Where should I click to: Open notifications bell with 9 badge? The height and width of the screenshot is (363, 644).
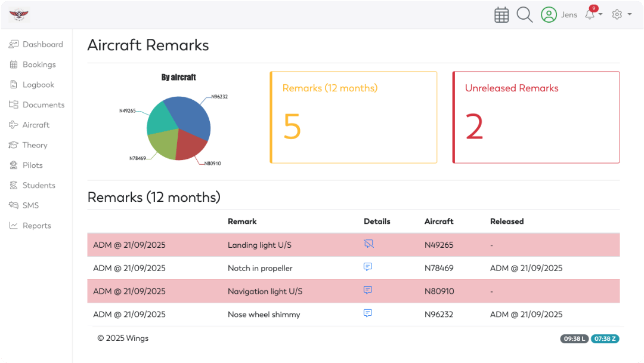tap(591, 15)
